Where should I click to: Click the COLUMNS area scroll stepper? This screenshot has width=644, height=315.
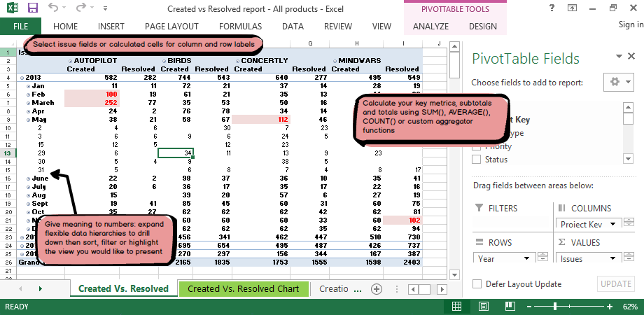(x=629, y=223)
